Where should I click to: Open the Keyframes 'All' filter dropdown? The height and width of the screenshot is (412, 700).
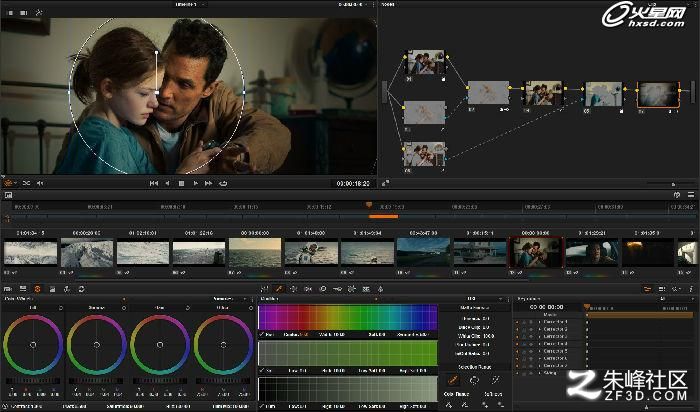[677, 299]
